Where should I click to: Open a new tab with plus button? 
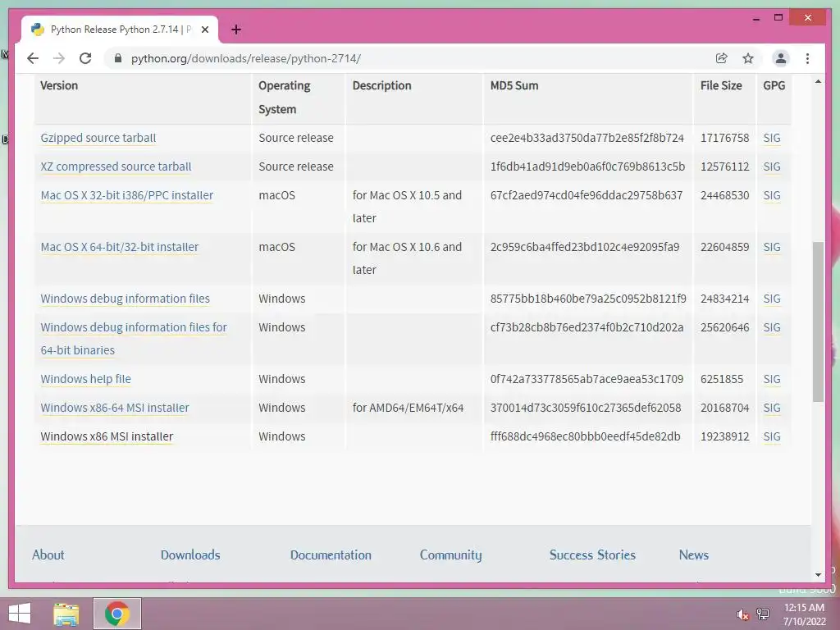click(236, 30)
